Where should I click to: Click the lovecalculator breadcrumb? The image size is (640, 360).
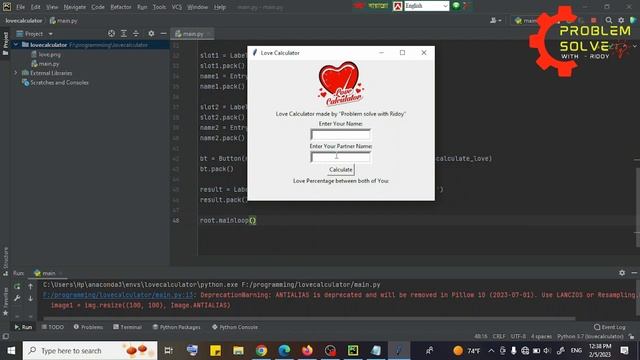24,20
